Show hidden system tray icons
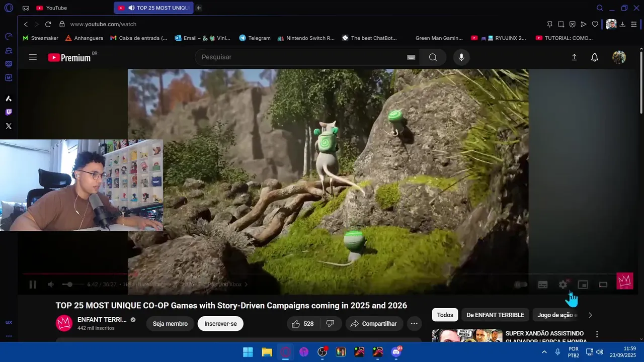This screenshot has width=644, height=362. 544,352
